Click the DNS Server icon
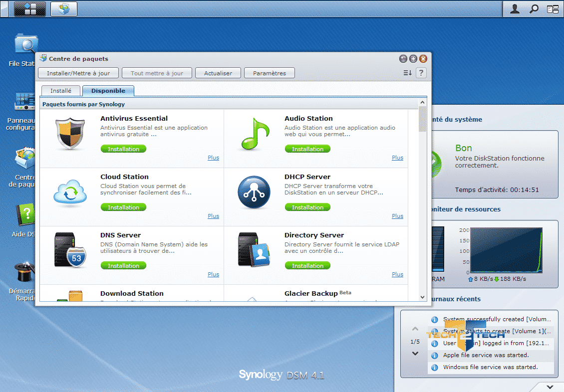564x392 pixels. (x=70, y=250)
